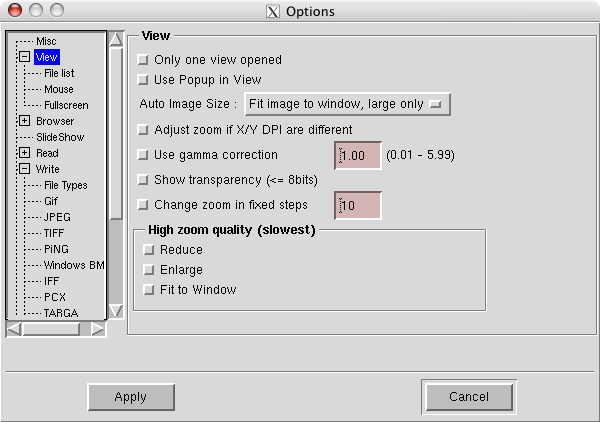Click the horizontal scrollbar right arrow
Screen dimensions: 600x422
coord(97,328)
